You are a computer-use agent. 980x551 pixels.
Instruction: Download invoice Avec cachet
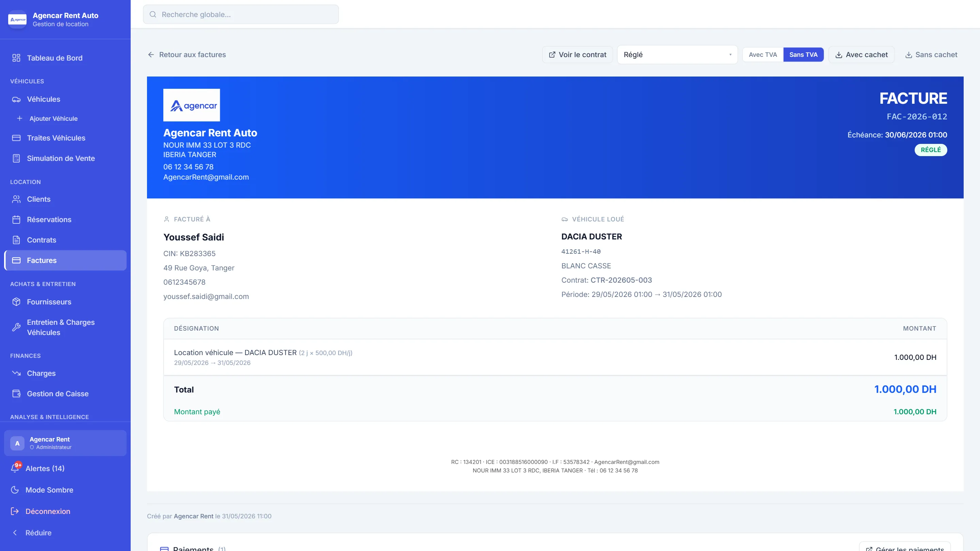click(861, 55)
